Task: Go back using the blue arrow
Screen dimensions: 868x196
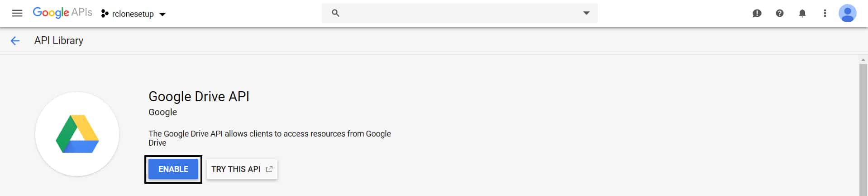Action: pos(15,41)
